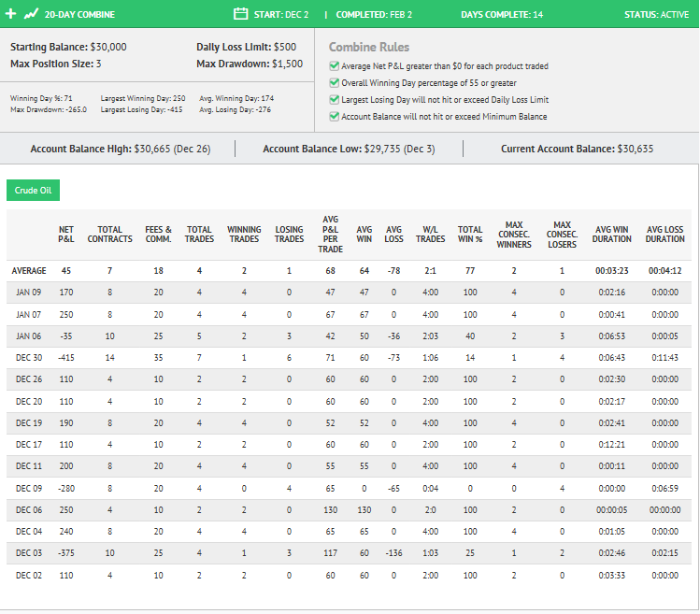Click Current Account Balance: $30,635 text
This screenshot has width=700, height=614.
(x=577, y=149)
